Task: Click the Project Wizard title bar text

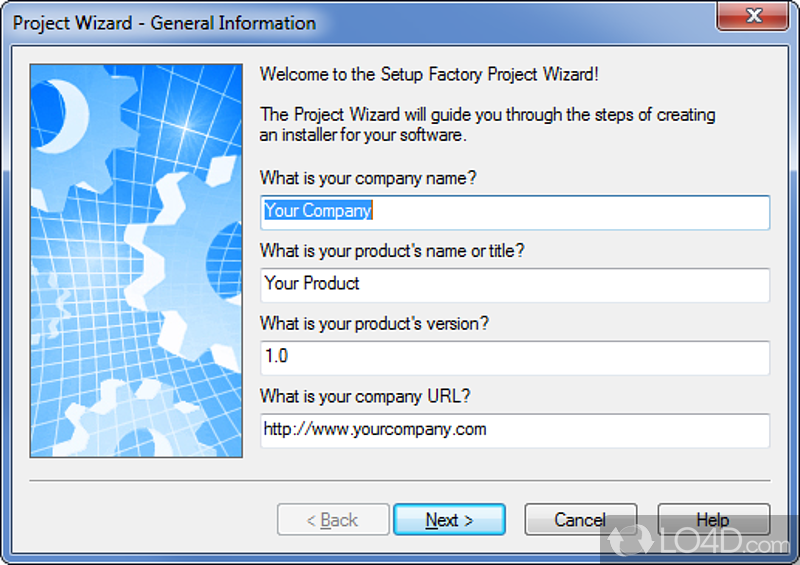Action: pos(164,23)
